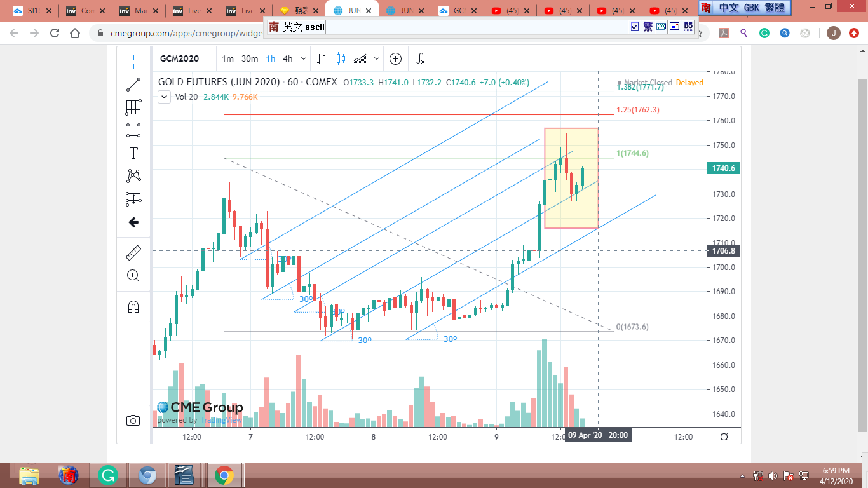Click the Delayed status text

click(689, 83)
